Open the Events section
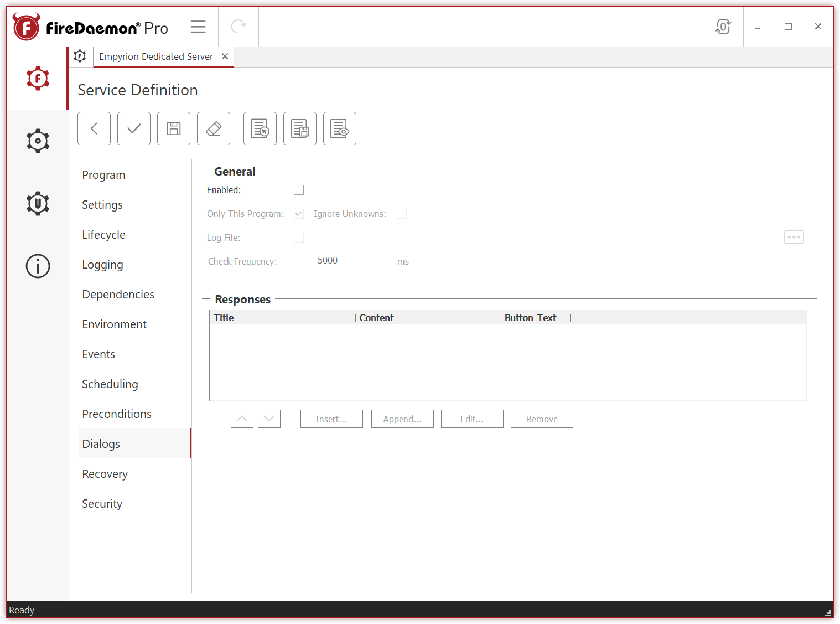This screenshot has height=624, width=840. 135,354
